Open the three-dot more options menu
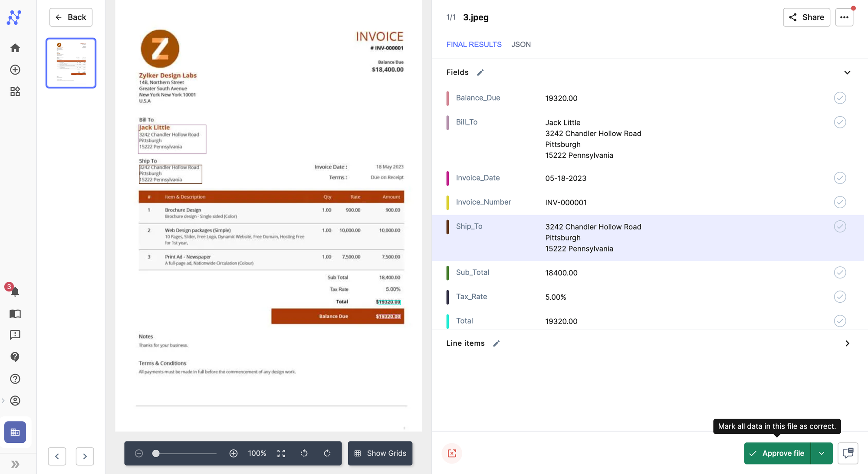The height and width of the screenshot is (474, 868). coord(844,17)
